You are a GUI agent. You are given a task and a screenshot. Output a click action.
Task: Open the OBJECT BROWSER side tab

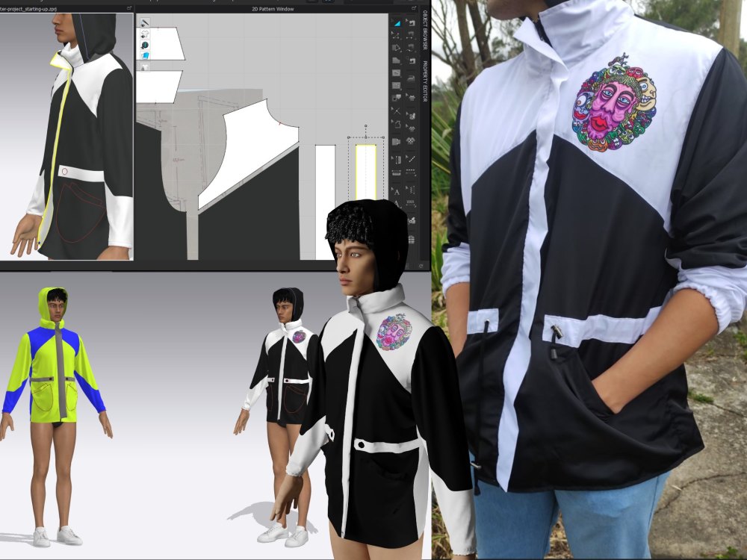[425, 31]
